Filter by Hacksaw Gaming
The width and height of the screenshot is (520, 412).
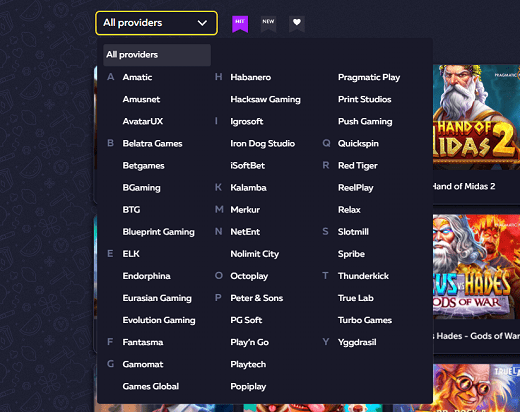[x=265, y=99]
